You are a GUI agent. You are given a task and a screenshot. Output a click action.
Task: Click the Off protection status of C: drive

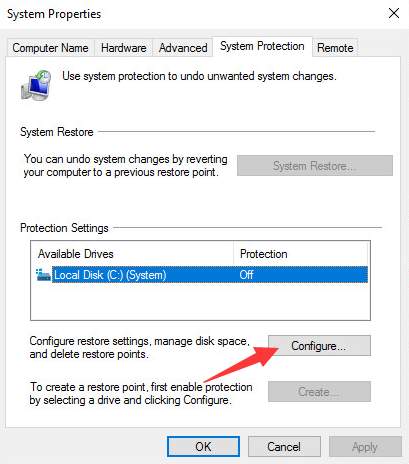click(246, 275)
